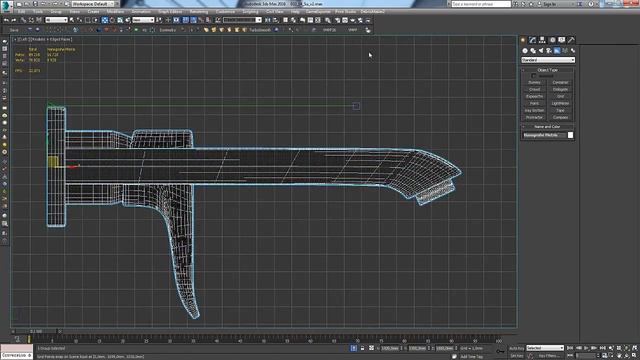Open the Material Editor icon
Image resolution: width=640 pixels, height=360 pixels.
click(328, 20)
